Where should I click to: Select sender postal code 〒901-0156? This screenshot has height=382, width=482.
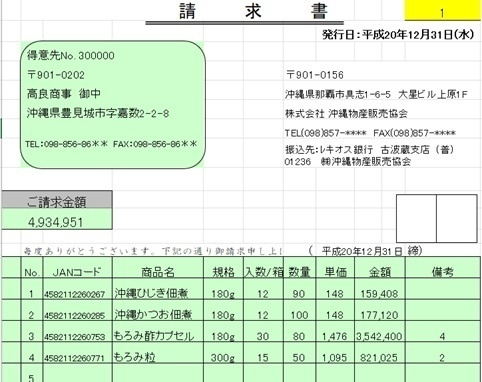click(315, 75)
